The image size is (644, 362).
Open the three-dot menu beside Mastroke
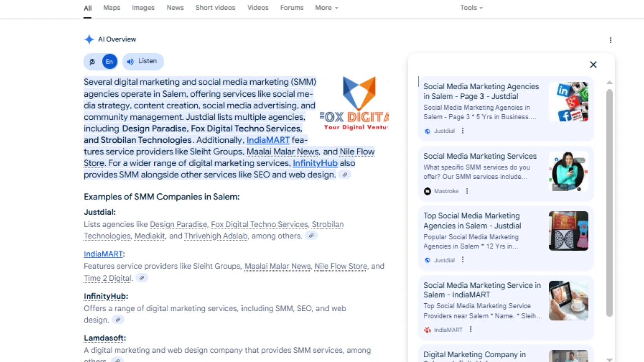(x=467, y=191)
